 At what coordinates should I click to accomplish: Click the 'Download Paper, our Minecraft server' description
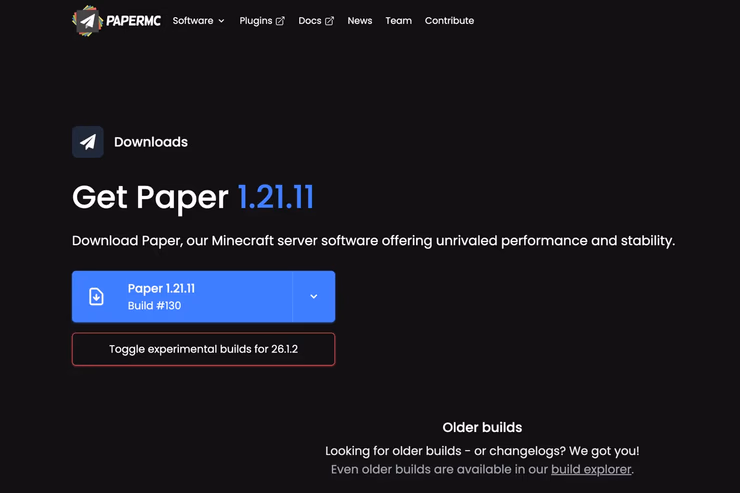373,241
